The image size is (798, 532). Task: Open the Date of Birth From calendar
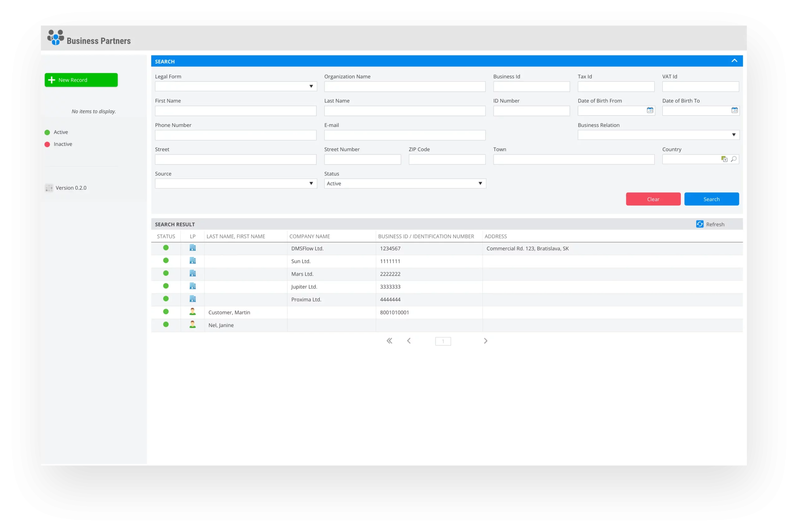coord(650,110)
